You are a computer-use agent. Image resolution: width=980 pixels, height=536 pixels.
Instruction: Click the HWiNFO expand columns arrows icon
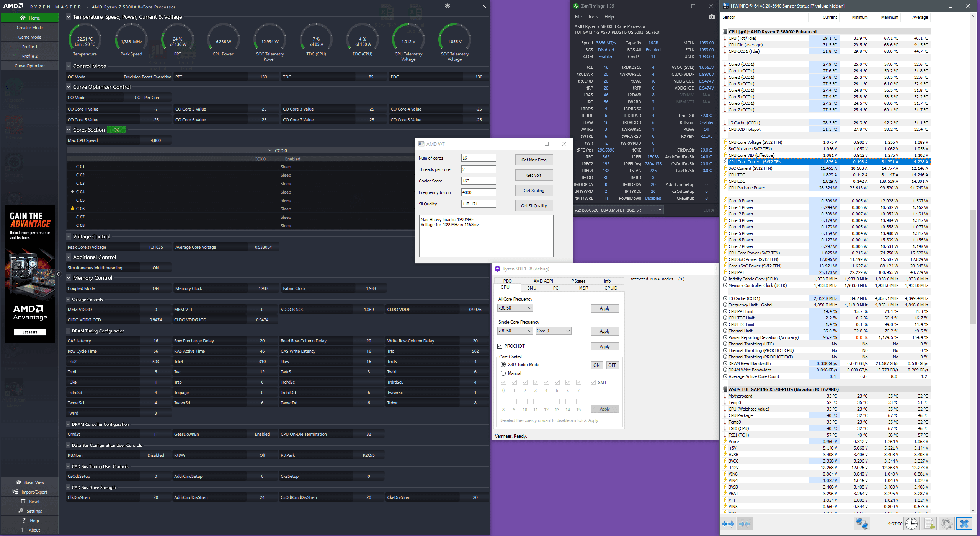728,524
